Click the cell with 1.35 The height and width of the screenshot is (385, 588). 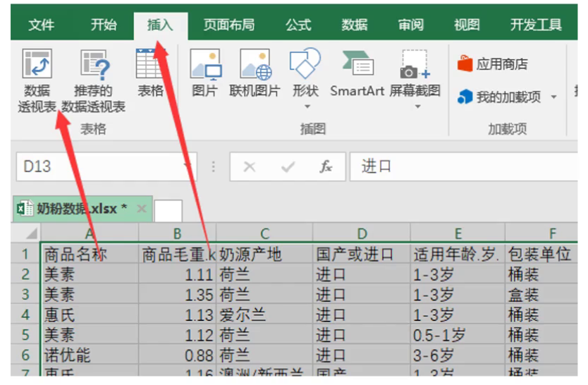tap(178, 294)
